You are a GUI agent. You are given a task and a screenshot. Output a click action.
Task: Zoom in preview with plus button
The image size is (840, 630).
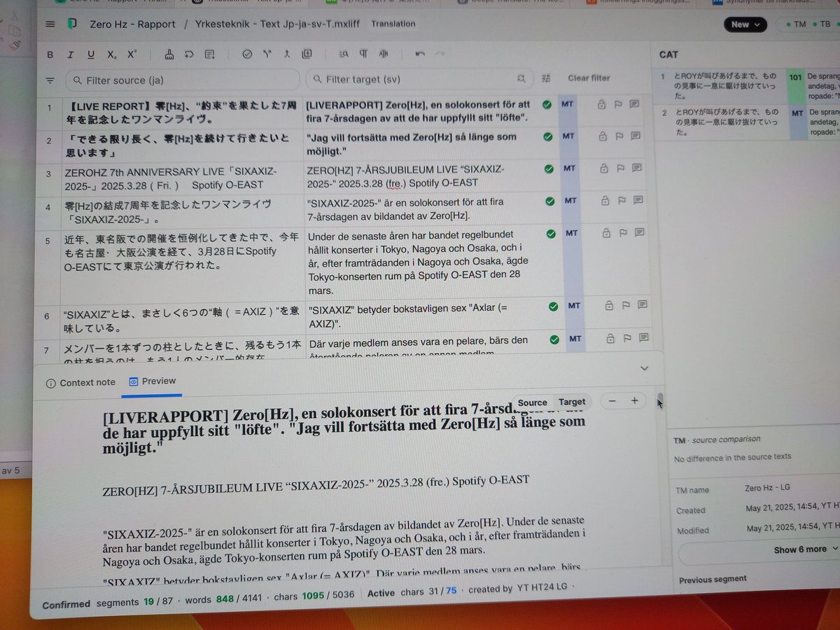pos(634,401)
